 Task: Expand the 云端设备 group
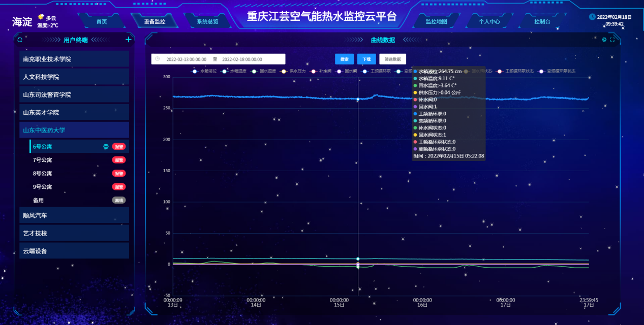click(x=74, y=250)
